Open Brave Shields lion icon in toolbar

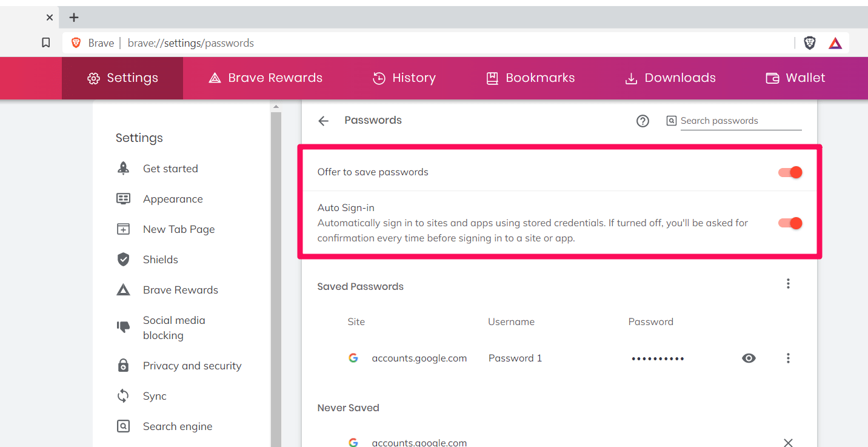click(810, 42)
